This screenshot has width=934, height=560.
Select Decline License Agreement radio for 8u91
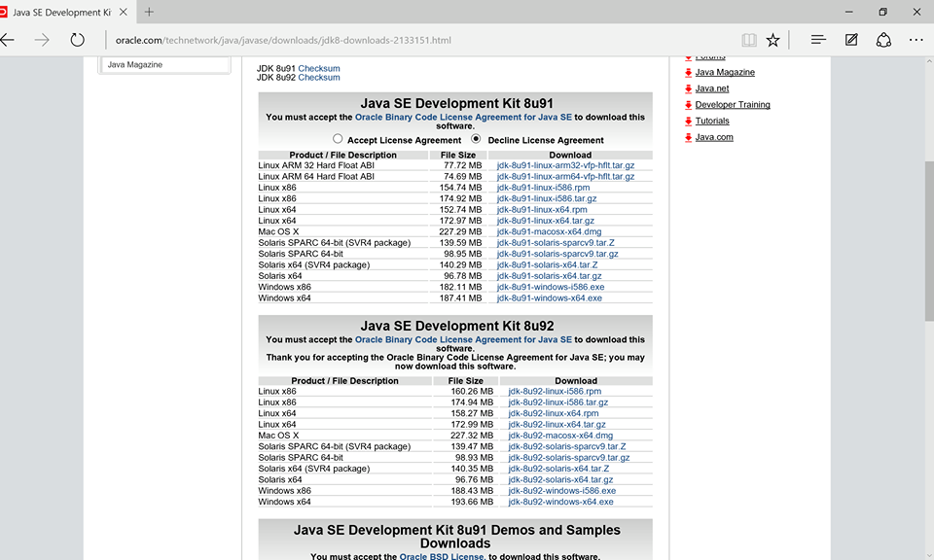pos(476,139)
